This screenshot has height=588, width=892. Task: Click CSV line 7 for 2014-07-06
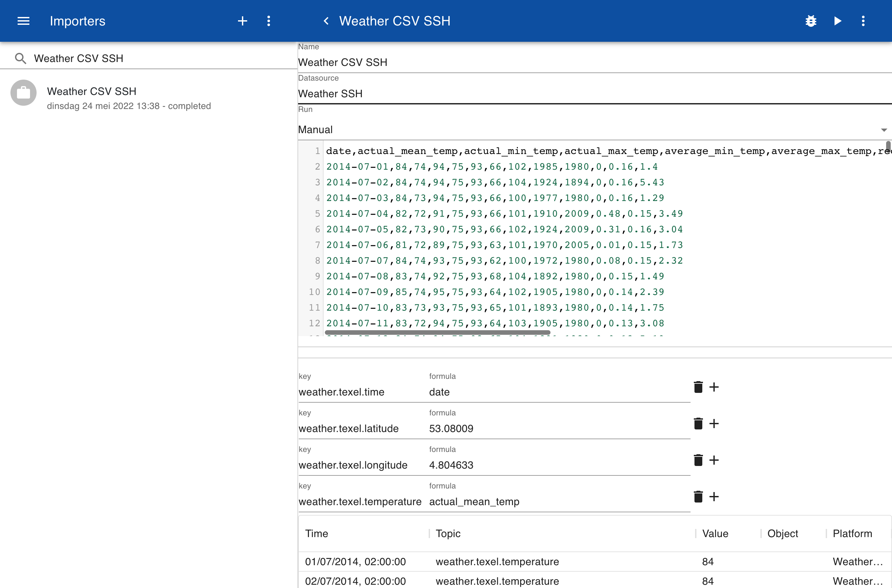[x=504, y=245]
